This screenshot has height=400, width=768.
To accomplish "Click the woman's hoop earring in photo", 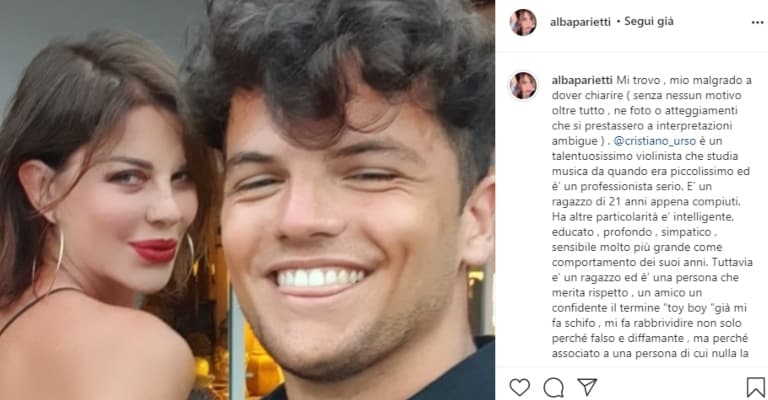I will click(x=48, y=256).
